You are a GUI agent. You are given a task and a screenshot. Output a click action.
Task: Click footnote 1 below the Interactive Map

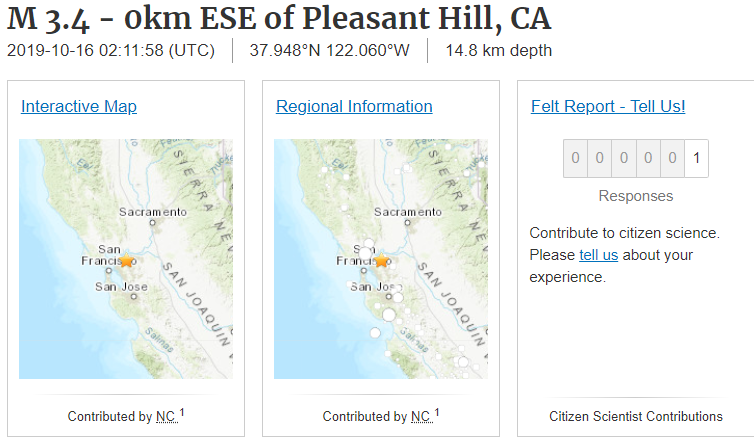[182, 413]
